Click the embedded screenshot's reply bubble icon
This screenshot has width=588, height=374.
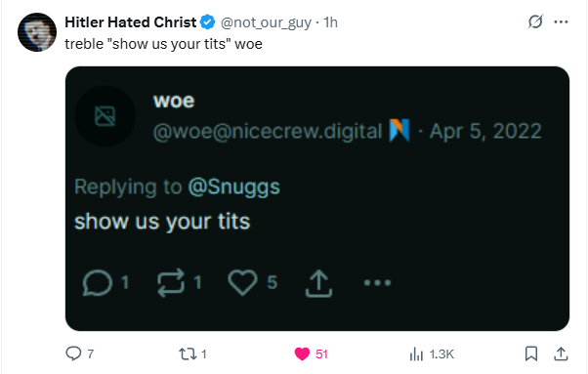98,283
